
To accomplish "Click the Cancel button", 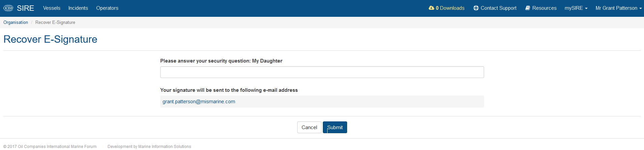I will point(309,127).
